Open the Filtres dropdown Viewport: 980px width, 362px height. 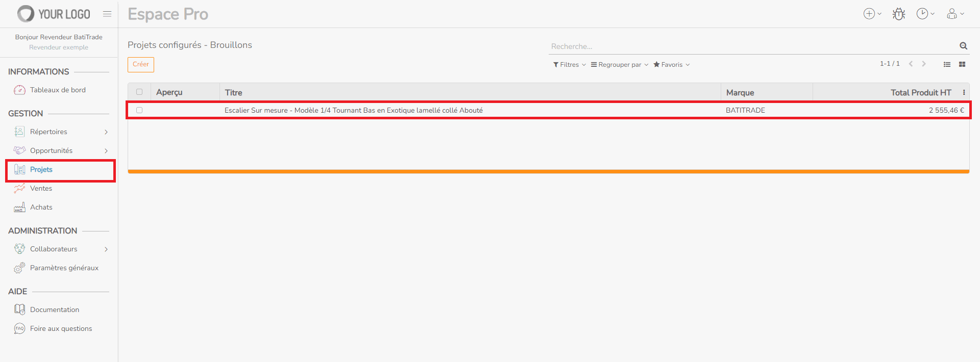click(570, 65)
